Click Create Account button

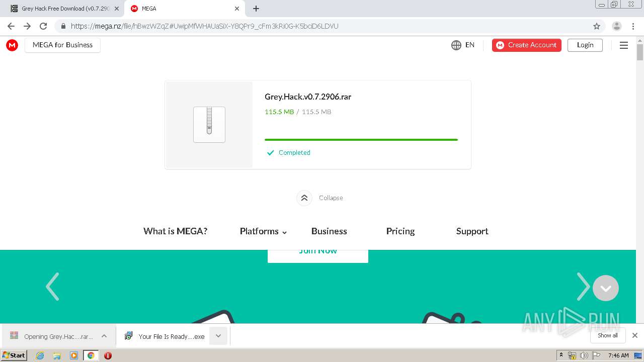point(527,45)
